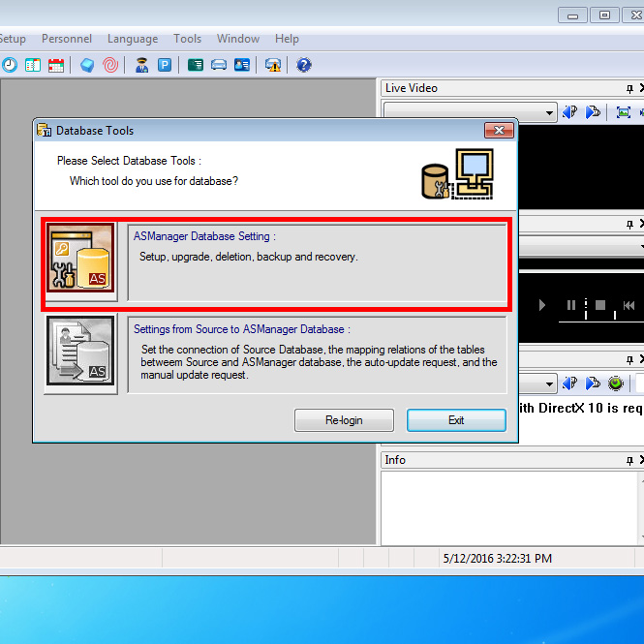Screen dimensions: 644x644
Task: Click the status bar date and time
Action: 498,559
